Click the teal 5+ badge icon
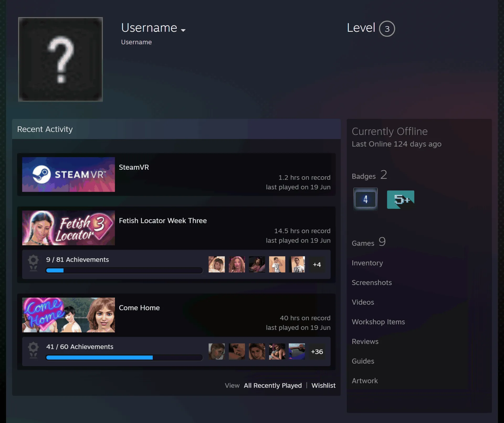Screen dimensions: 504x423 click(401, 200)
